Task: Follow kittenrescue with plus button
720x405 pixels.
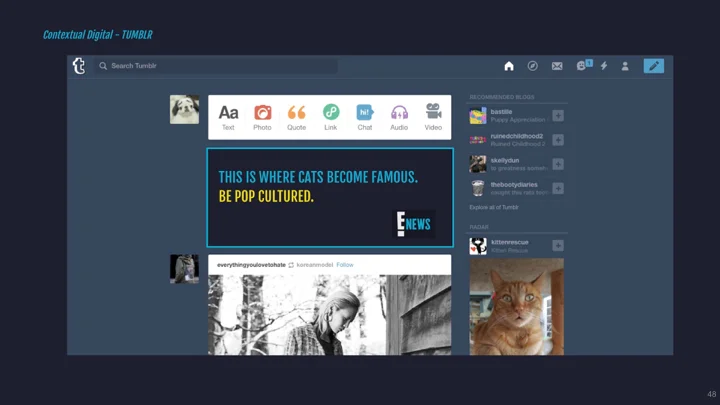Action: click(558, 246)
